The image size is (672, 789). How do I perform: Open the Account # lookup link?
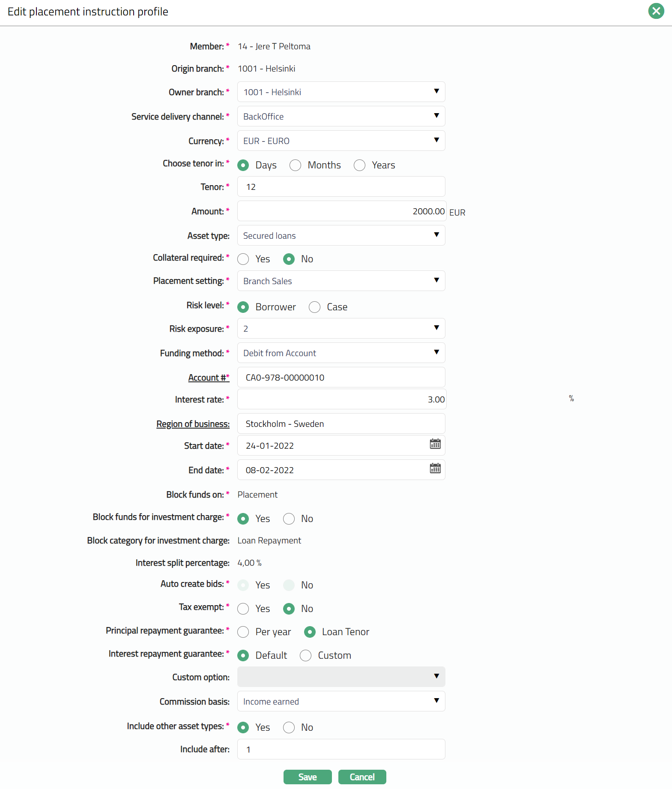point(208,378)
